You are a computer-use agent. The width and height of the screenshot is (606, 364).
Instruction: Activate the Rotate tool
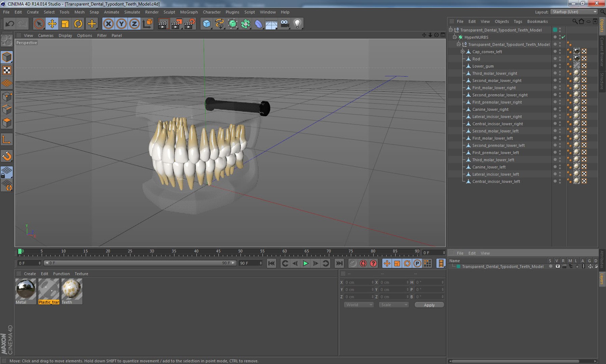[78, 24]
